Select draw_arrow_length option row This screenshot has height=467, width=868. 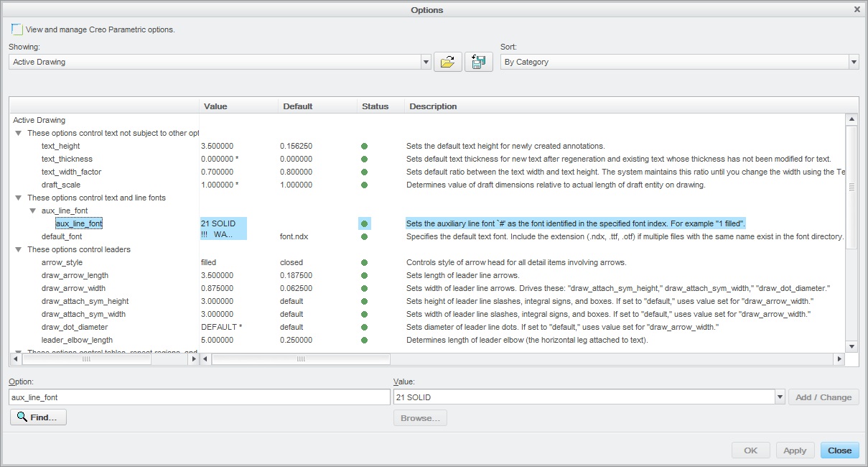tap(428, 275)
